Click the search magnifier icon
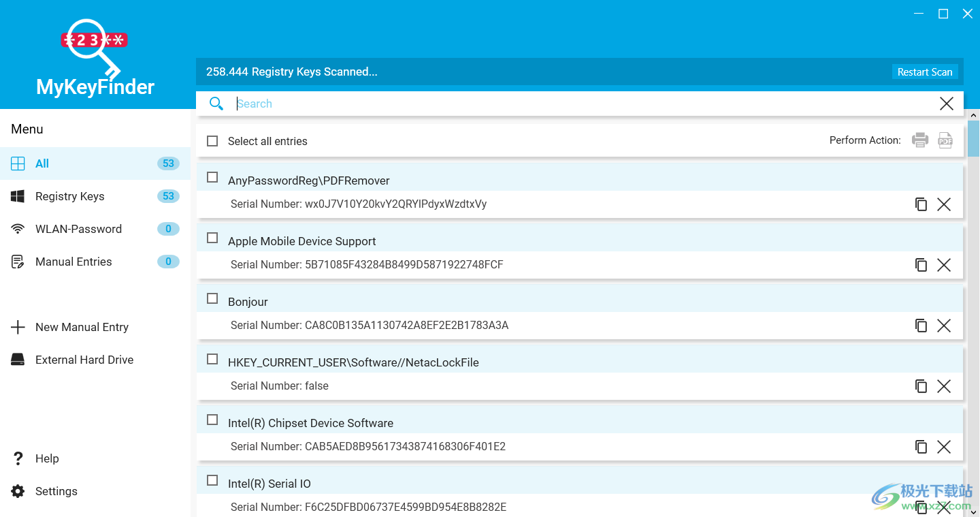The image size is (980, 517). 216,103
